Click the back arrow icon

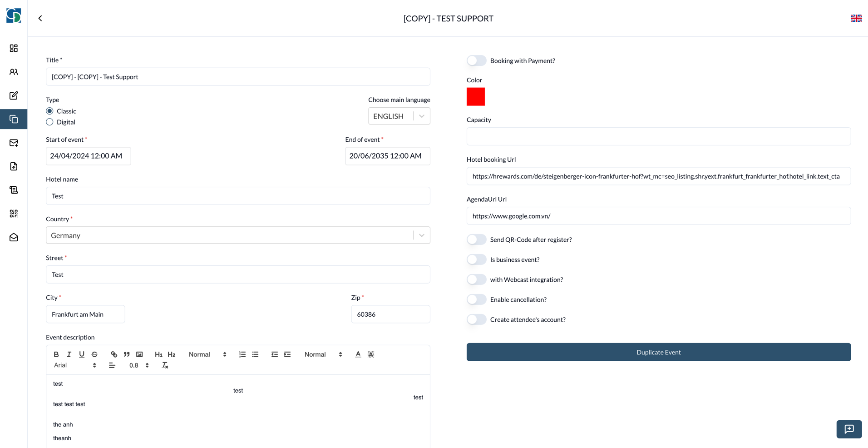40,18
